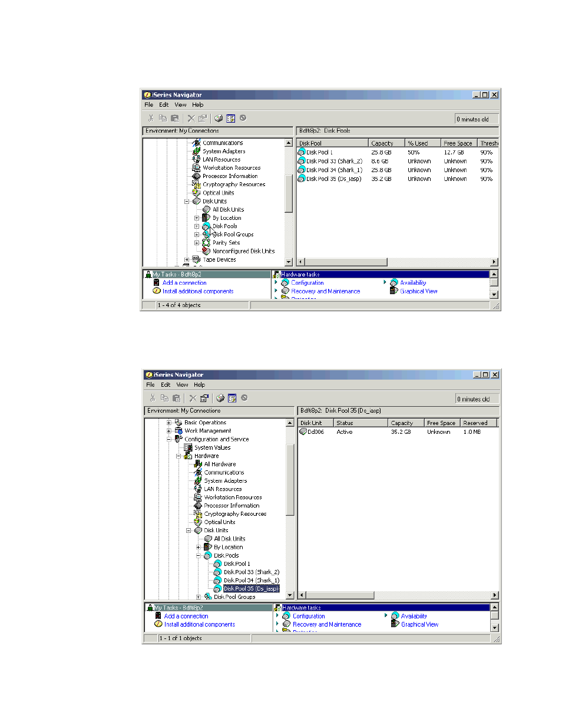Viewport: 562px width, 728px height.
Task: Click the Work Management tree icon
Action: point(178,430)
